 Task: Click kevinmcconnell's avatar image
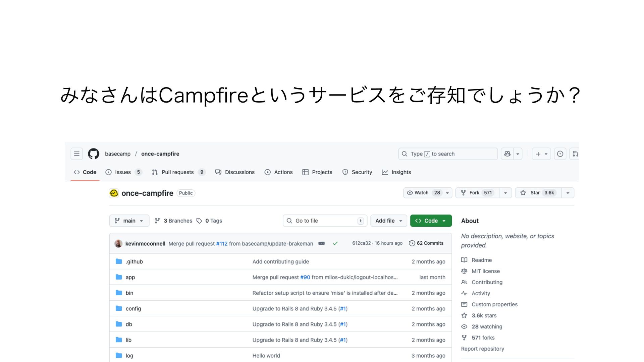pyautogui.click(x=118, y=243)
